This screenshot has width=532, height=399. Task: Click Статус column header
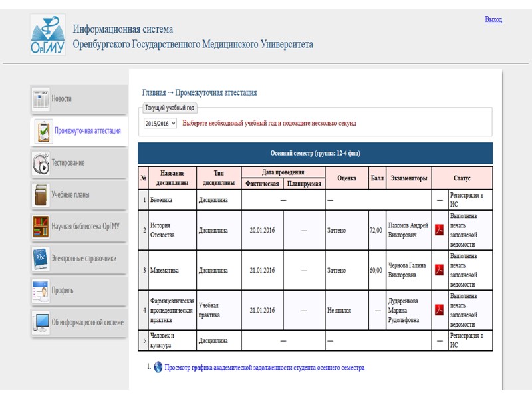pos(462,178)
